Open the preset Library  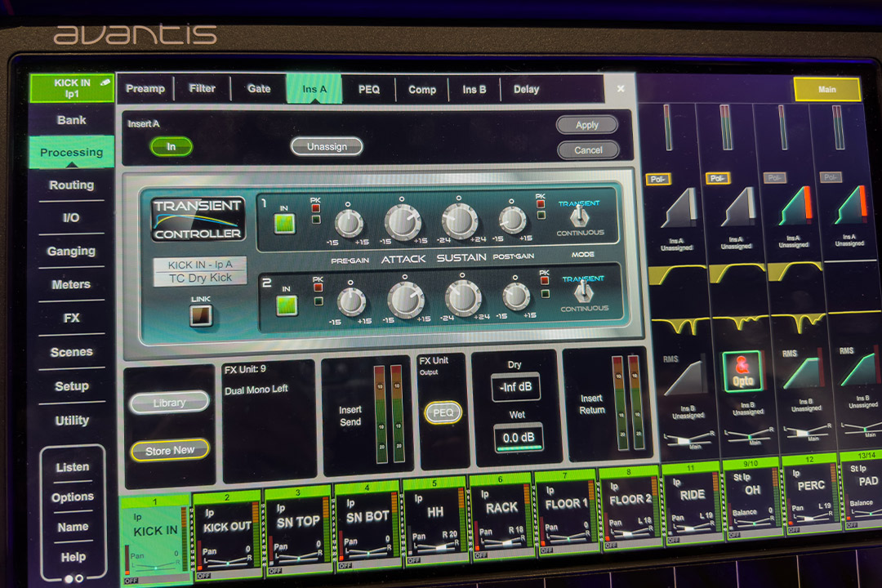click(x=169, y=403)
